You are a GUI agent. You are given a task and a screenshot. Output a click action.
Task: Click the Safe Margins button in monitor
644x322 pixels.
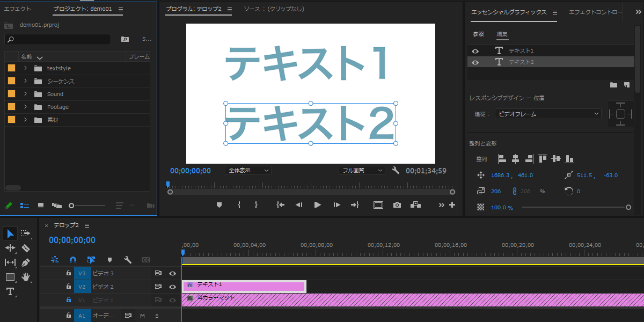point(378,204)
